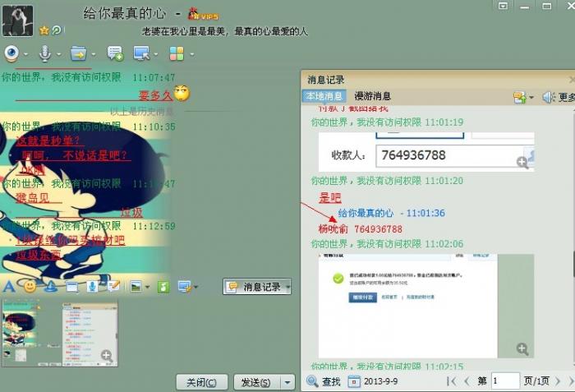The height and width of the screenshot is (392, 575).
Task: Open the colorful apps grid icon
Action: 177,53
